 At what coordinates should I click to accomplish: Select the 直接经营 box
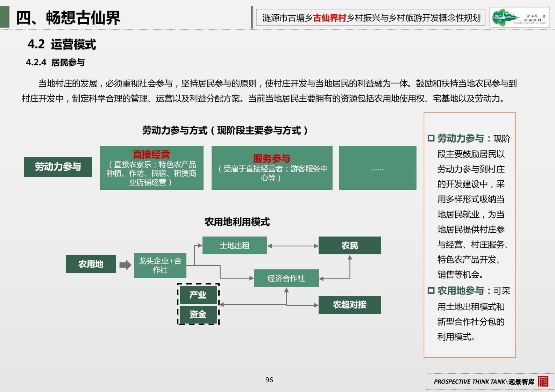pos(151,168)
